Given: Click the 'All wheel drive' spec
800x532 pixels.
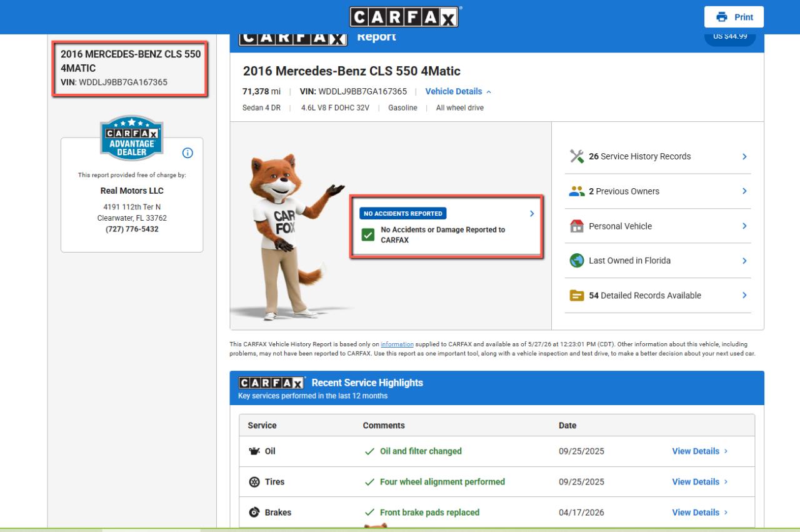Looking at the screenshot, I should click(x=460, y=108).
